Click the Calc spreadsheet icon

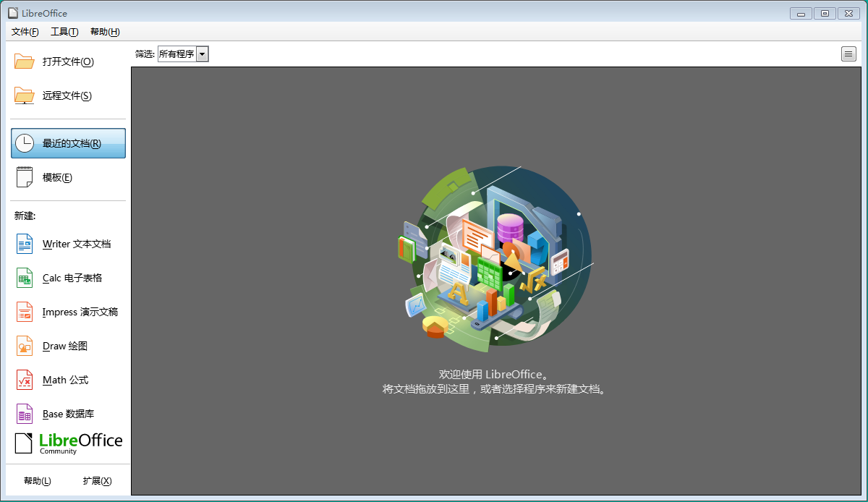click(25, 278)
